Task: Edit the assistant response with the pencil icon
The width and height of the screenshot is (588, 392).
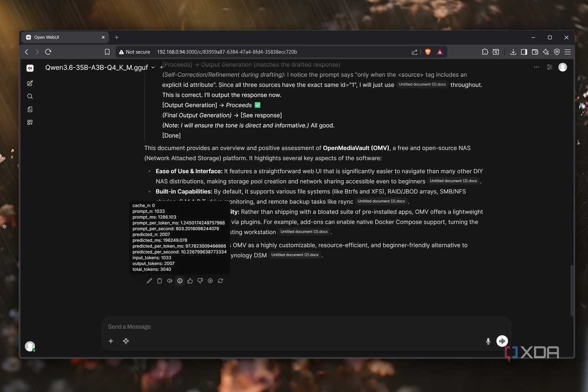Action: pos(149,281)
